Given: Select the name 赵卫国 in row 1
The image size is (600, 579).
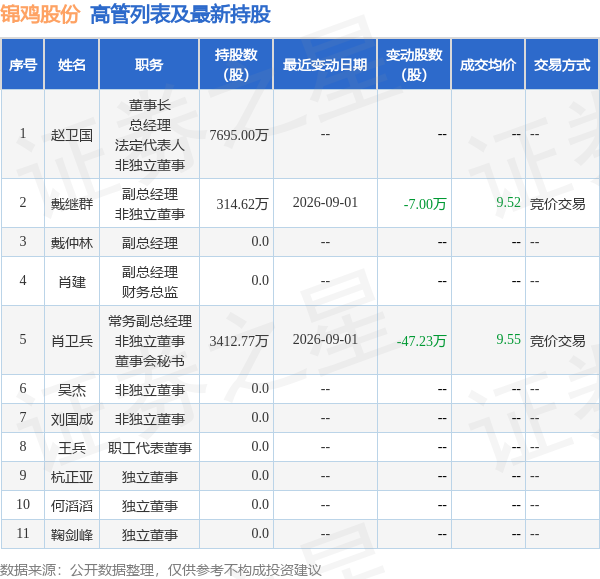Looking at the screenshot, I should tap(72, 135).
